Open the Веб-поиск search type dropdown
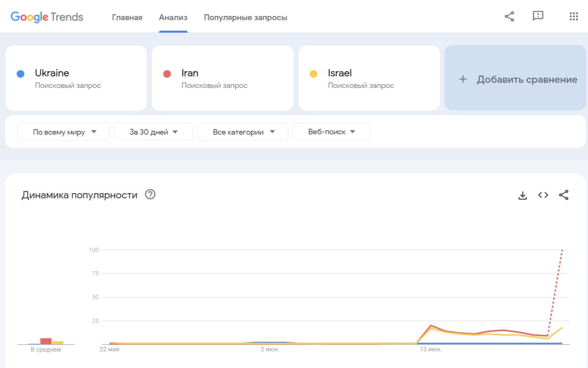This screenshot has width=588, height=368. pyautogui.click(x=331, y=132)
